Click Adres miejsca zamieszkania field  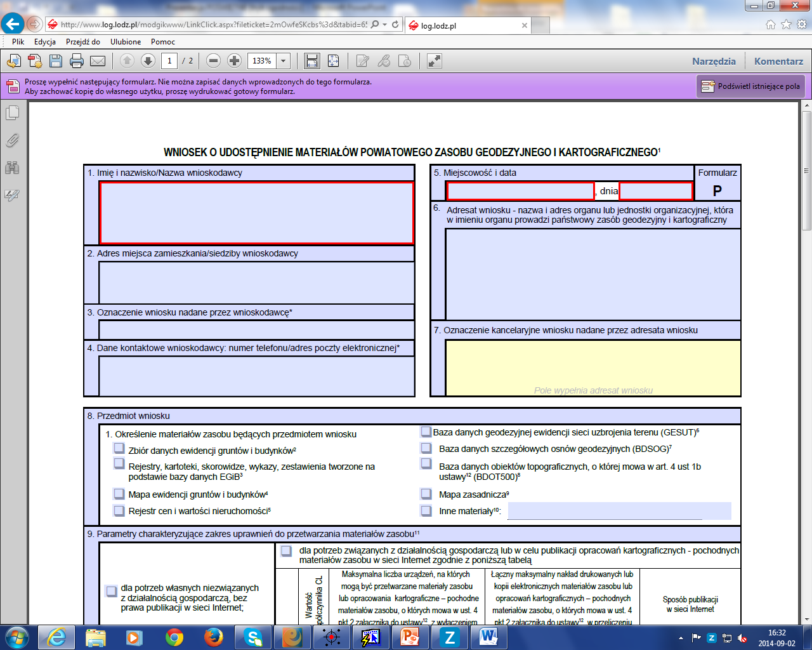coord(257,282)
